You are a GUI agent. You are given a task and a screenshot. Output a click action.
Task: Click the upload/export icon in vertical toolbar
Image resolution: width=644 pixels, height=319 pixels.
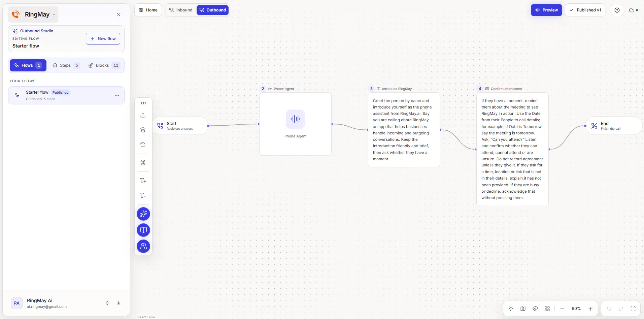[x=143, y=115]
